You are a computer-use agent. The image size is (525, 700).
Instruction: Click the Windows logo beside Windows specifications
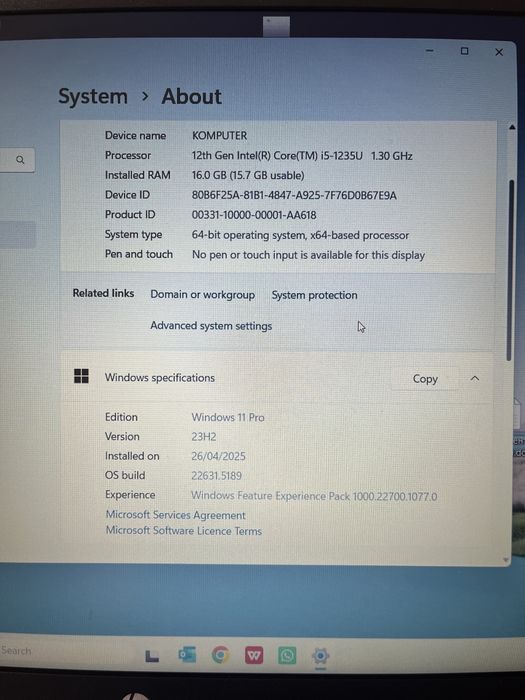click(81, 376)
